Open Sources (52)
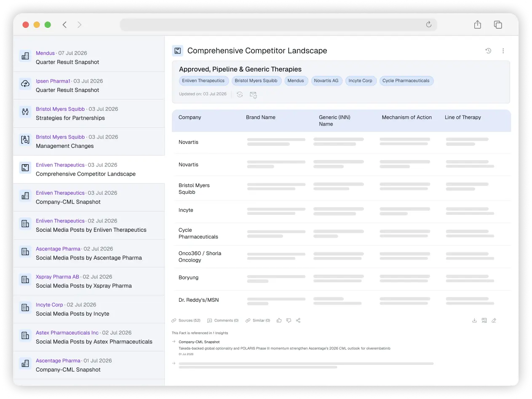 [x=186, y=321]
